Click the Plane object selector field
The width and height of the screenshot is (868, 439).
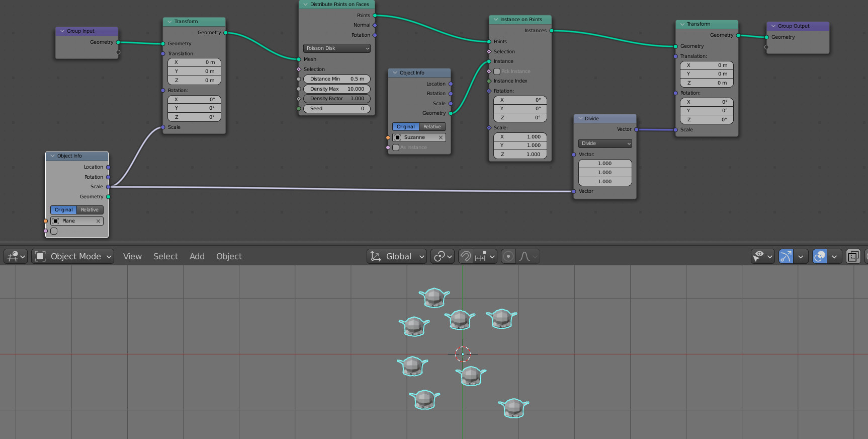pyautogui.click(x=77, y=221)
